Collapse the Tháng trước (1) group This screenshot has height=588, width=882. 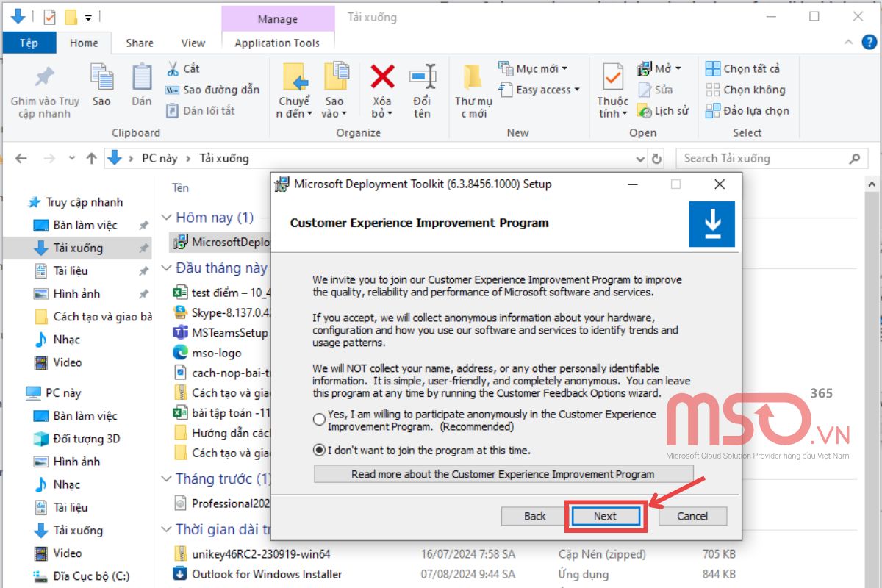(x=165, y=479)
